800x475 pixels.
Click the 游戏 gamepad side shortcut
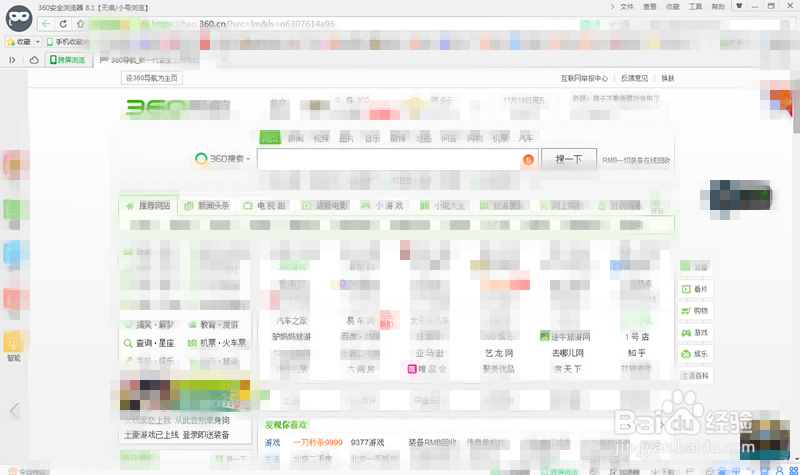coord(695,333)
